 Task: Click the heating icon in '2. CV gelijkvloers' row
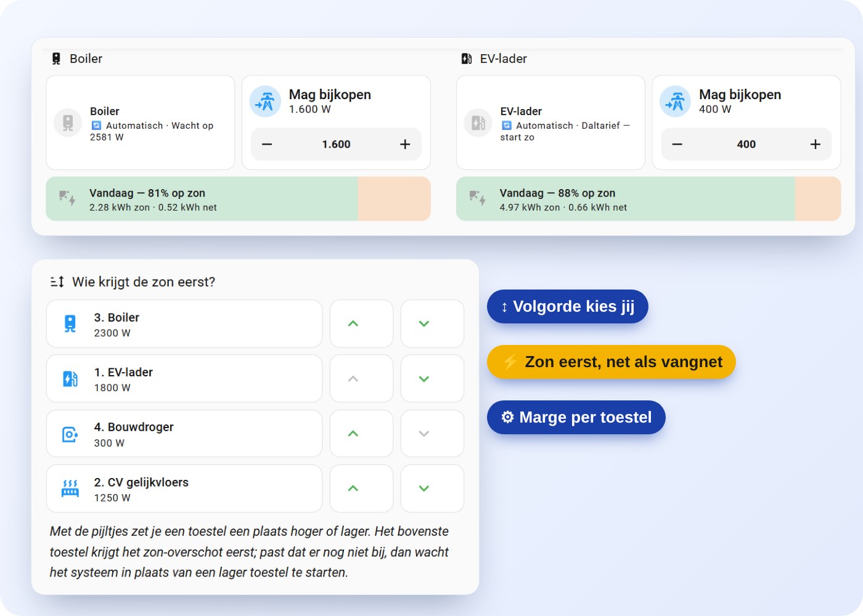tap(70, 488)
